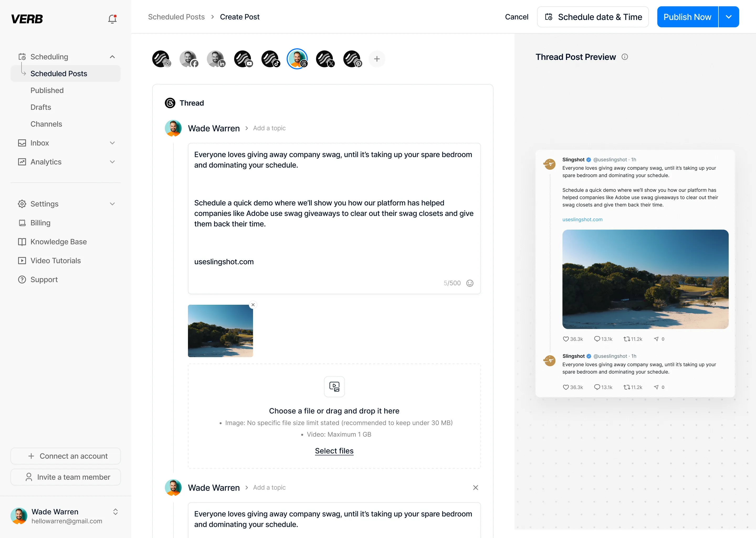Viewport: 756px width, 538px height.
Task: Click Cancel button
Action: coord(516,17)
